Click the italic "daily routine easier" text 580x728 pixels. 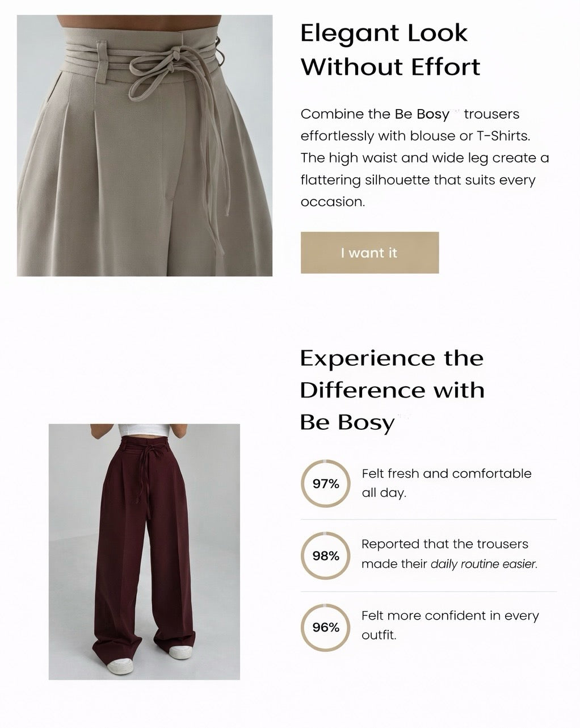(x=484, y=564)
